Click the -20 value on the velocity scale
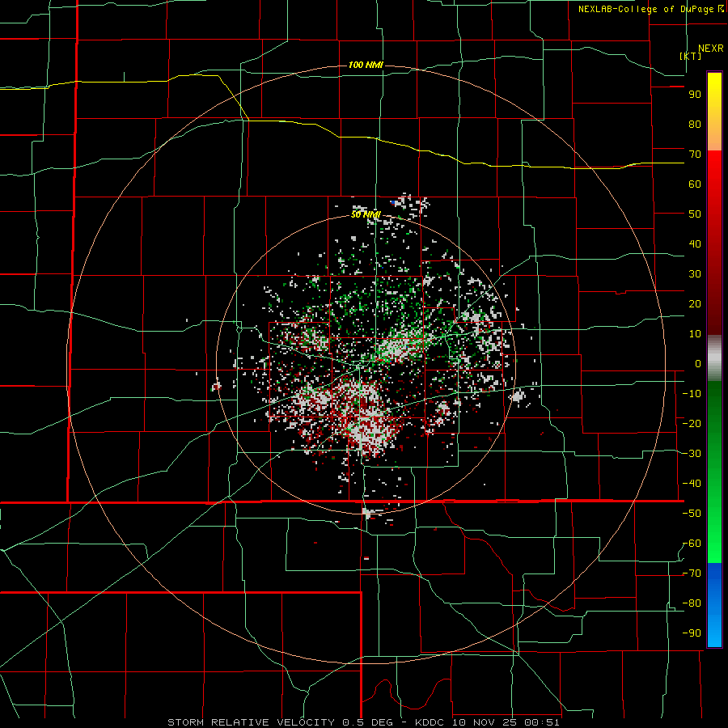 click(692, 424)
